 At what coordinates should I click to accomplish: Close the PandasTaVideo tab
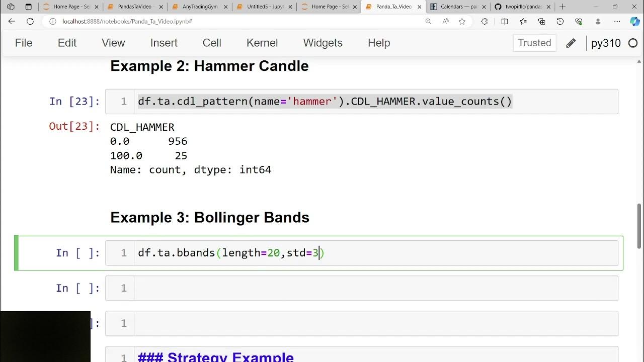tap(161, 7)
